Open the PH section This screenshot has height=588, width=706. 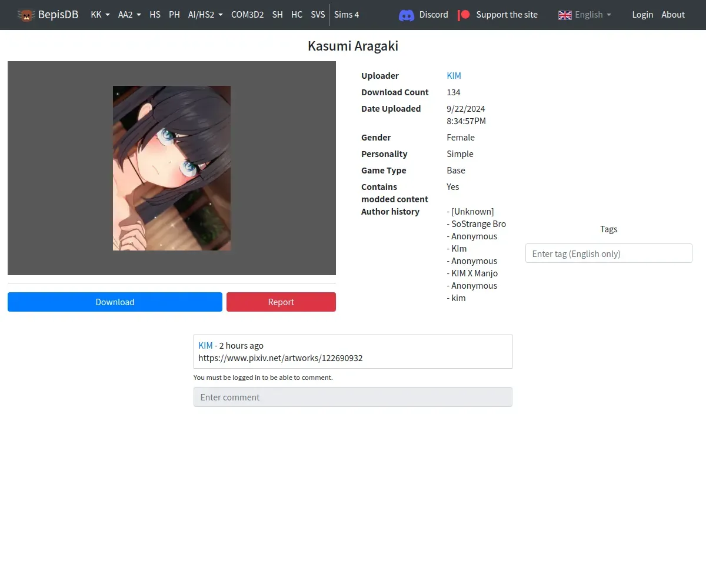pyautogui.click(x=174, y=15)
